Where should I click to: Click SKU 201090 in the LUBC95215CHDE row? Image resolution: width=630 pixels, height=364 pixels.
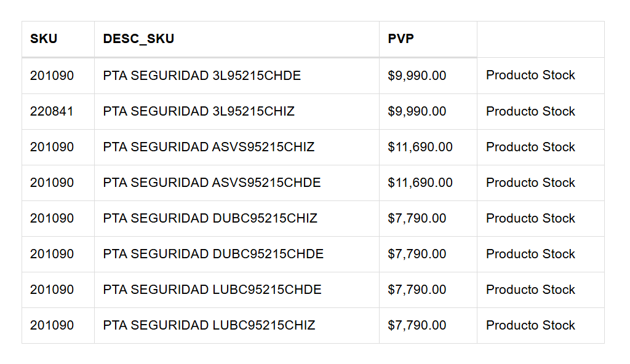click(52, 290)
